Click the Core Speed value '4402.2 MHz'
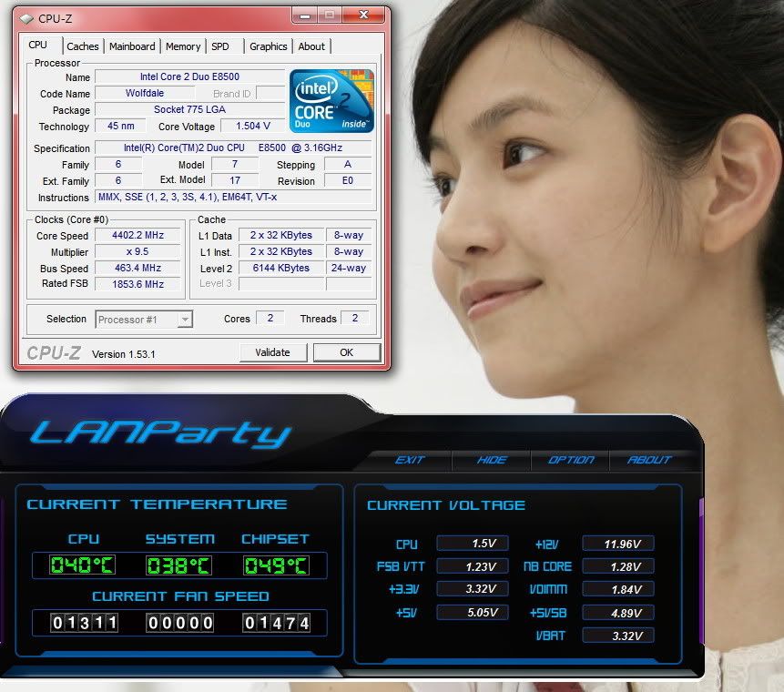 (x=138, y=235)
